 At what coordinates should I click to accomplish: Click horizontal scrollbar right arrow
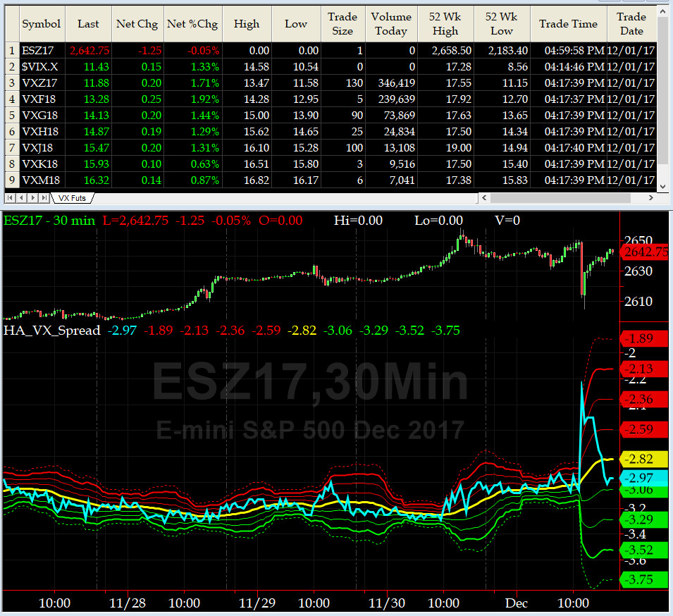(x=650, y=198)
